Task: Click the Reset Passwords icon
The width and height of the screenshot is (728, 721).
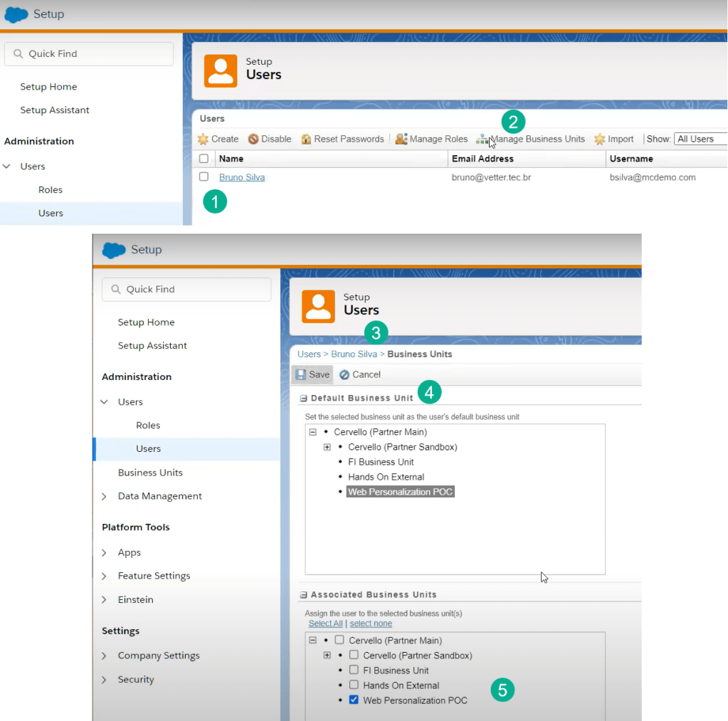Action: [306, 140]
